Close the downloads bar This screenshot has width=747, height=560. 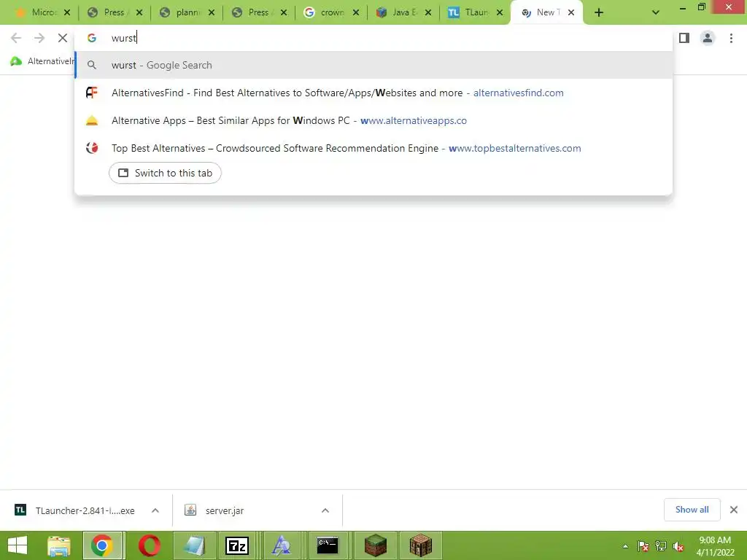coord(734,510)
